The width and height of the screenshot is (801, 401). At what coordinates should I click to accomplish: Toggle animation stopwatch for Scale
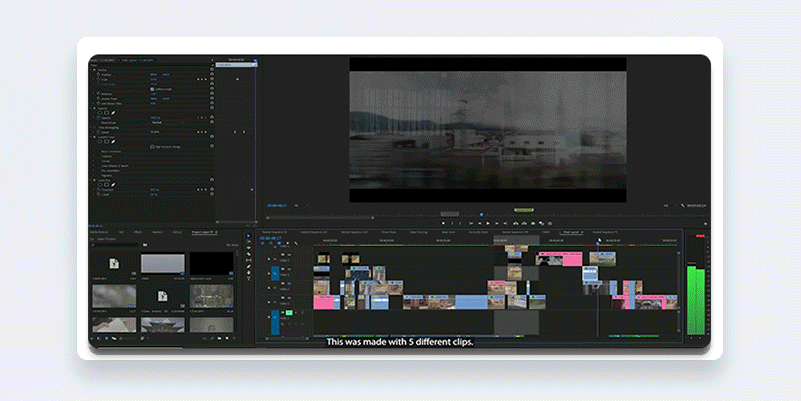[x=99, y=79]
